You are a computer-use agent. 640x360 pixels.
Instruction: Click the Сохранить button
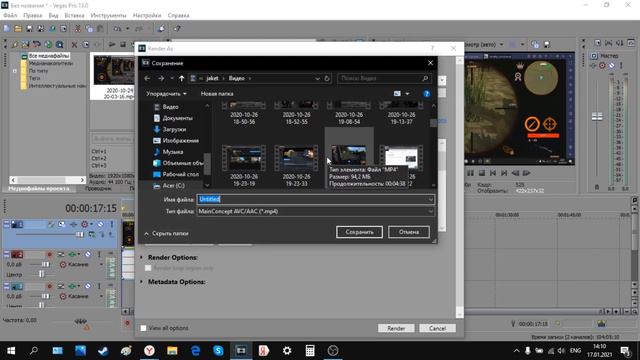(x=359, y=232)
